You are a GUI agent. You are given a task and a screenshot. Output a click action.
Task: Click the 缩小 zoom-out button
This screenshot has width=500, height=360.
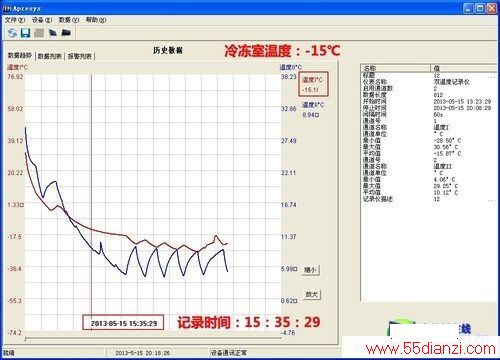coord(310,270)
